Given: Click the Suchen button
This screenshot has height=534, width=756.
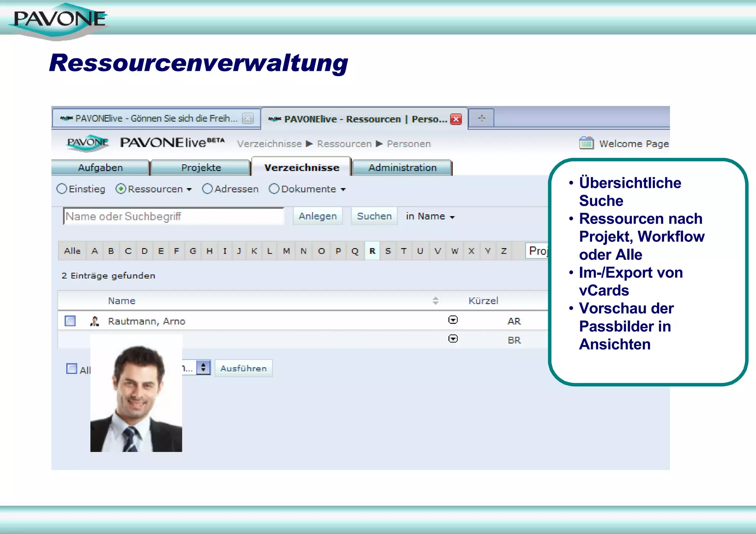Looking at the screenshot, I should [x=374, y=216].
